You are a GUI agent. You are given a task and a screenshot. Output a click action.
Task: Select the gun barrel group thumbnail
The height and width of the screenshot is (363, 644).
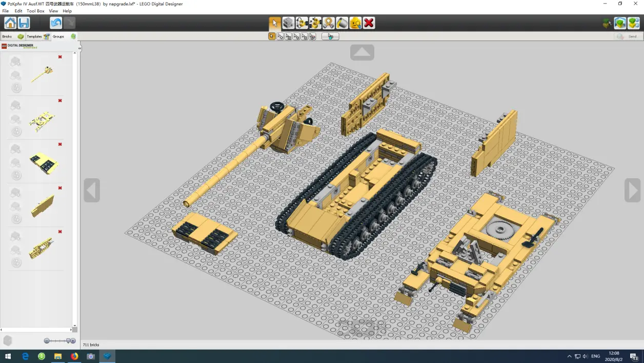pyautogui.click(x=42, y=74)
